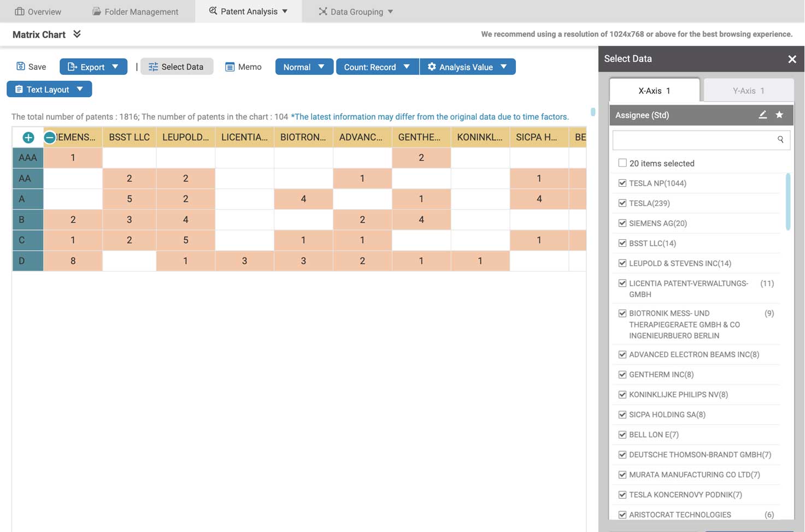Open the Memo note icon
The width and height of the screenshot is (805, 532).
230,67
